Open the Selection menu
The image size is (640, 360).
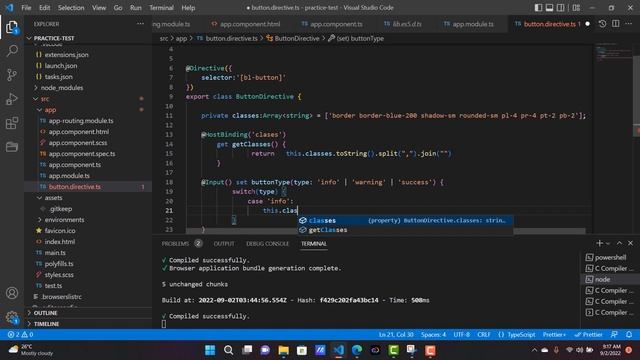point(71,8)
